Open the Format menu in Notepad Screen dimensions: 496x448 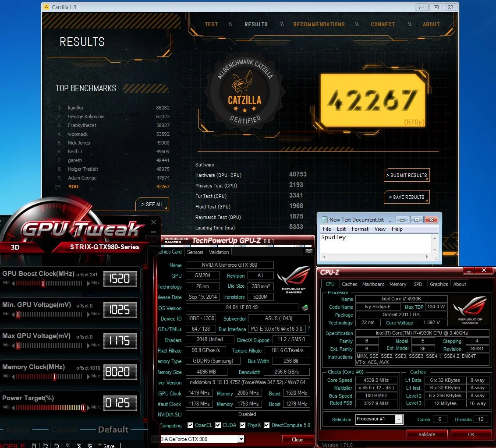pyautogui.click(x=360, y=229)
